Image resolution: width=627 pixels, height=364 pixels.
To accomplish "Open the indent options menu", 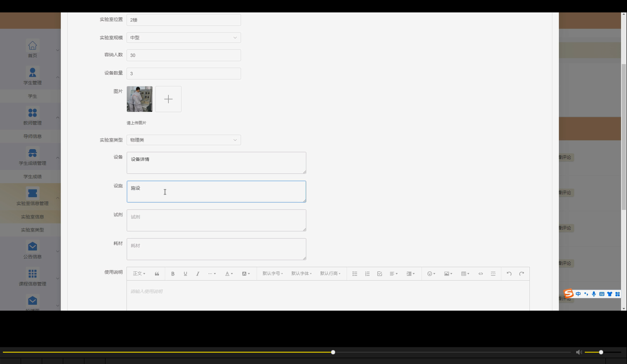I will [411, 274].
